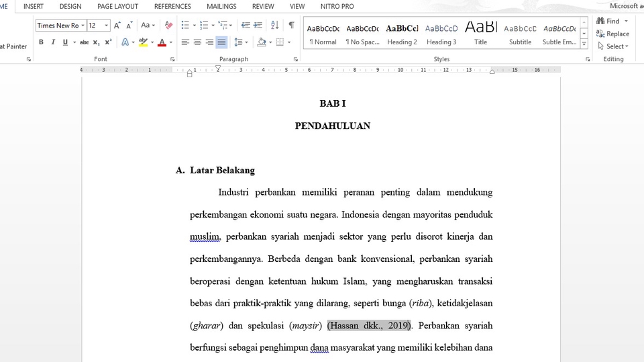Enable Justify alignment

click(x=221, y=42)
